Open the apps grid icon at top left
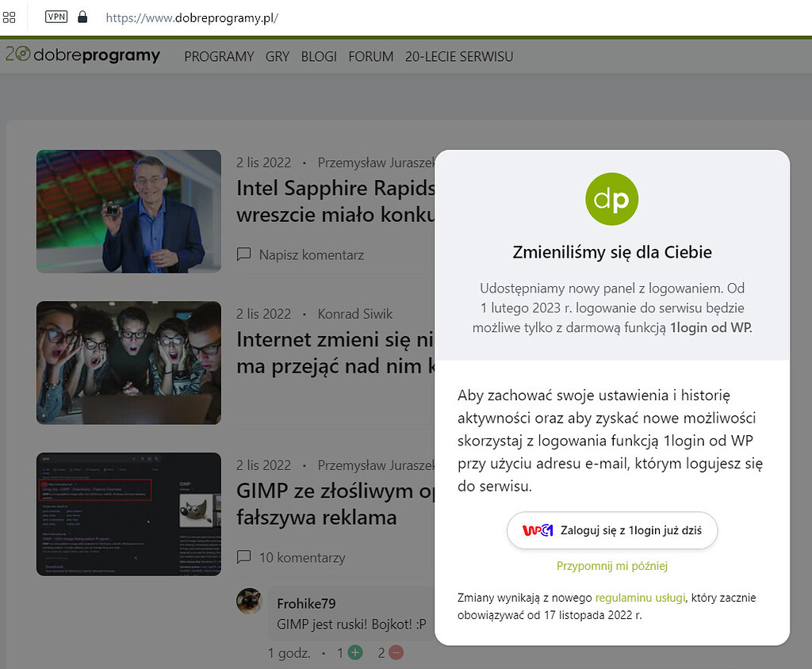812x669 pixels. pos(9,17)
